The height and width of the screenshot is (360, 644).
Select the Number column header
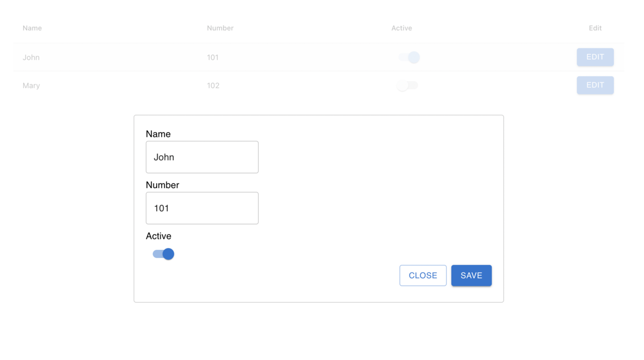pyautogui.click(x=220, y=28)
